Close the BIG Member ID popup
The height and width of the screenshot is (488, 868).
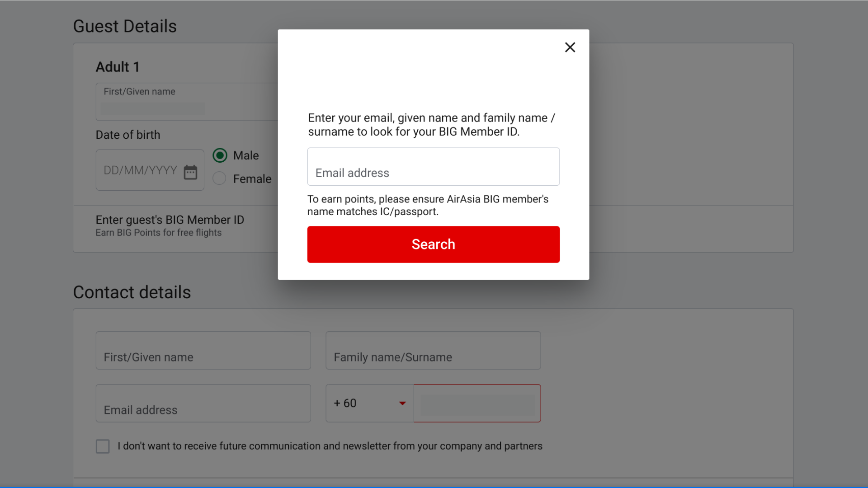coord(570,47)
